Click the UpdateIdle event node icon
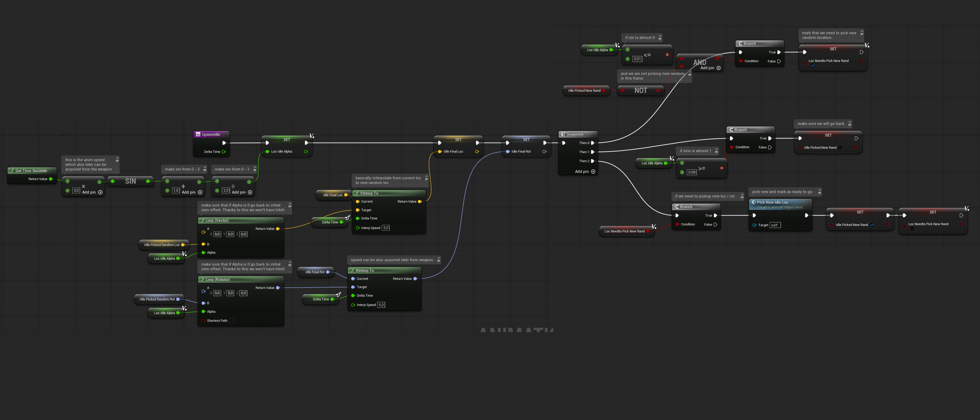Viewport: 980px width, 420px height. tap(198, 134)
